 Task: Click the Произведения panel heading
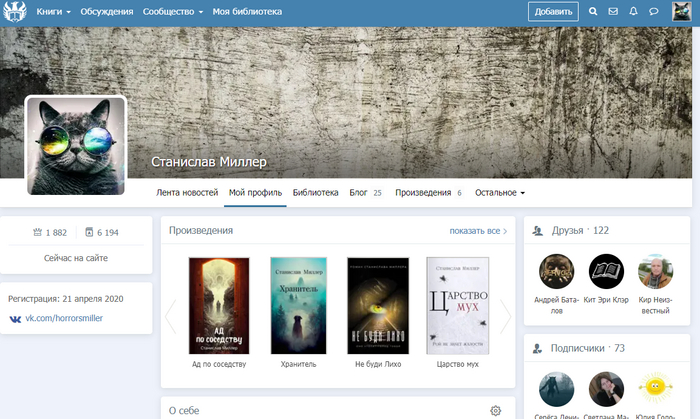(x=201, y=231)
